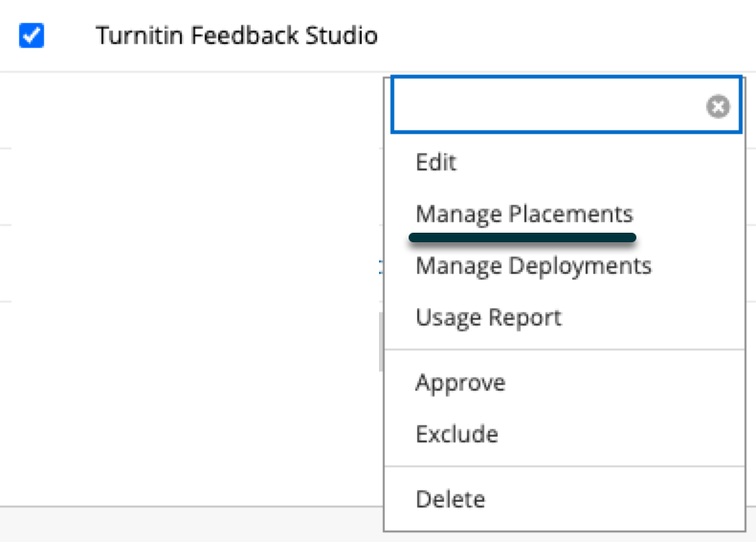Image resolution: width=756 pixels, height=542 pixels.
Task: Select Manage Deployments menu entry
Action: tap(533, 266)
